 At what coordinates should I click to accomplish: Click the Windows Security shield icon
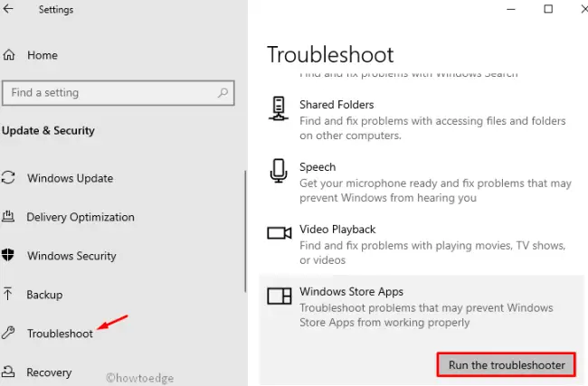(9, 256)
